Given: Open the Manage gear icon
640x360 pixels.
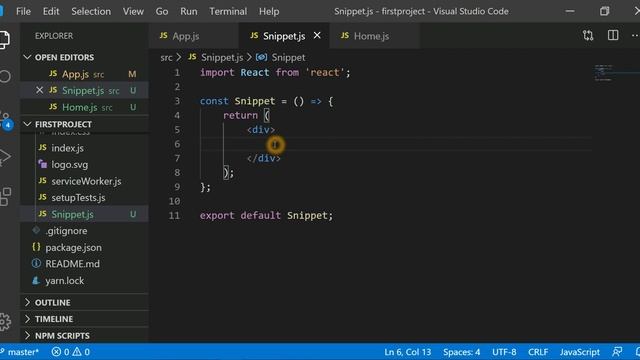Looking at the screenshot, I should click(x=5, y=321).
